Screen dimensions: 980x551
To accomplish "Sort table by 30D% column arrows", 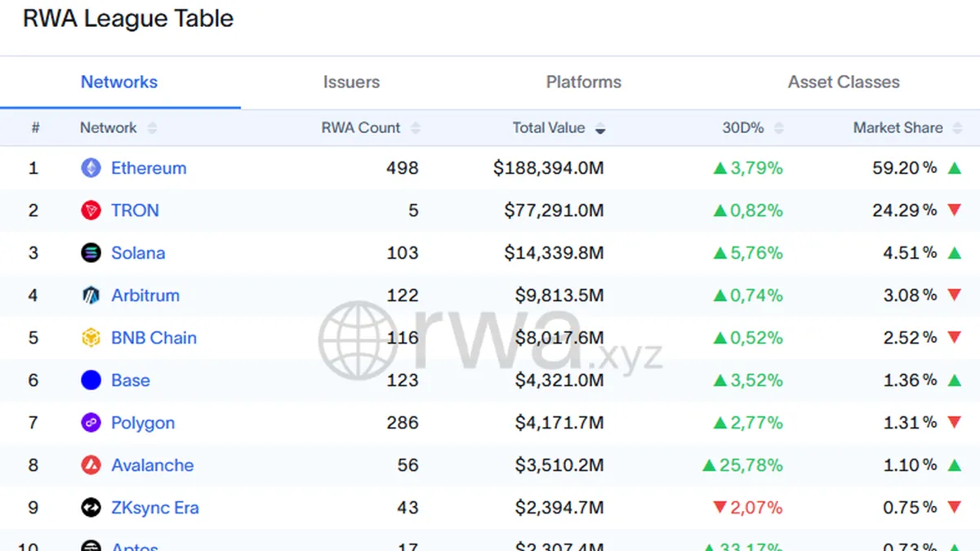I will (x=778, y=128).
